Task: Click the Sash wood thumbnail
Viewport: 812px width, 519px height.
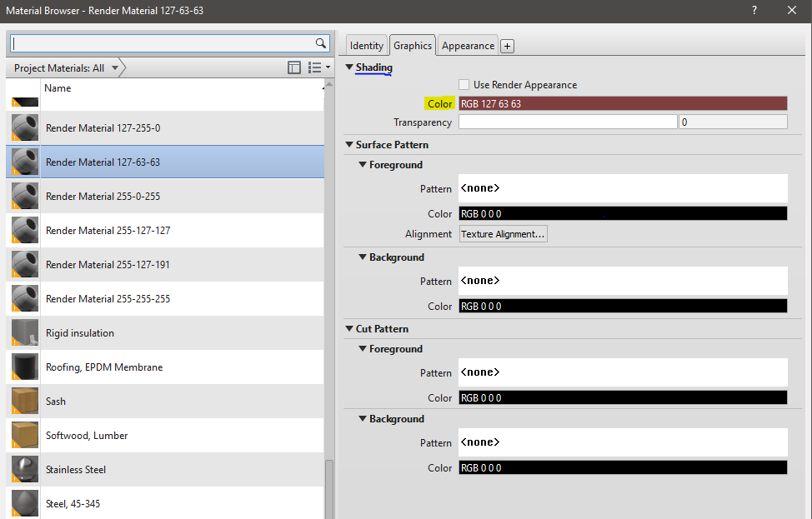Action: 25,401
